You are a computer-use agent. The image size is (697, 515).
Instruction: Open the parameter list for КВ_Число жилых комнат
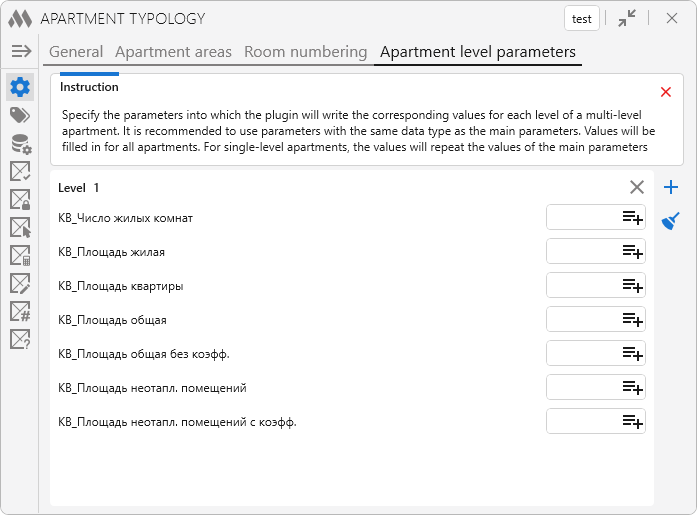click(x=632, y=217)
